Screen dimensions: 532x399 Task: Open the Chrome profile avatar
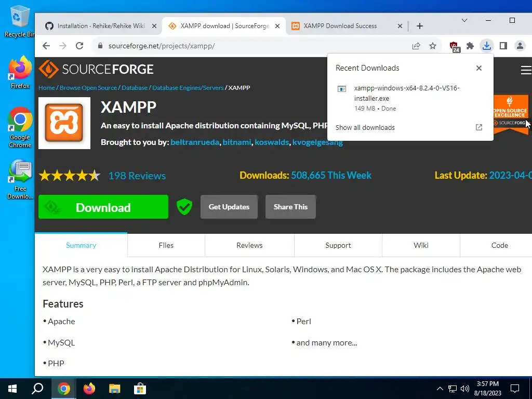tap(520, 46)
